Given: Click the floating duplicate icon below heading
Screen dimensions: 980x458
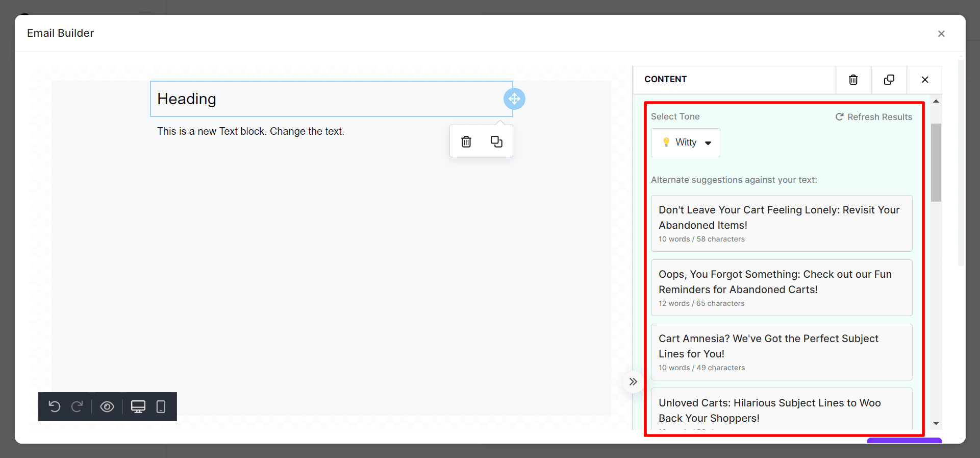Looking at the screenshot, I should click(x=496, y=141).
